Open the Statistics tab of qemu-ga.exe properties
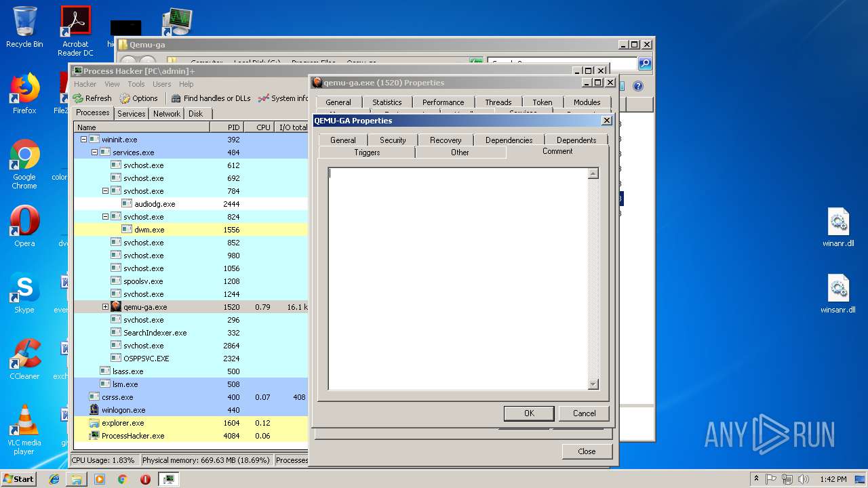 387,102
